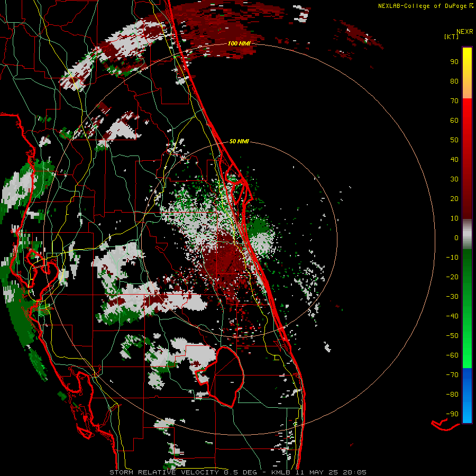This screenshot has height=476, width=476.
Task: Click the 50 value on the velocity scale
Action: pyautogui.click(x=454, y=140)
